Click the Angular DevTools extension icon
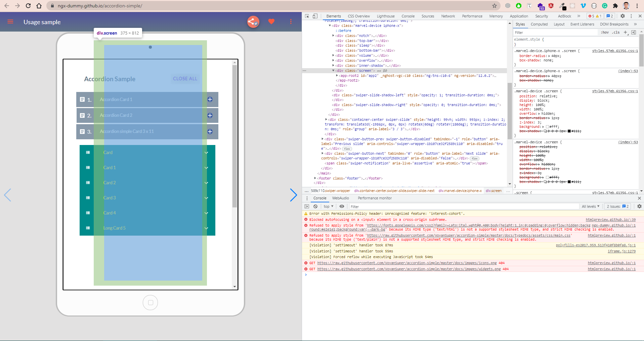 click(x=551, y=6)
